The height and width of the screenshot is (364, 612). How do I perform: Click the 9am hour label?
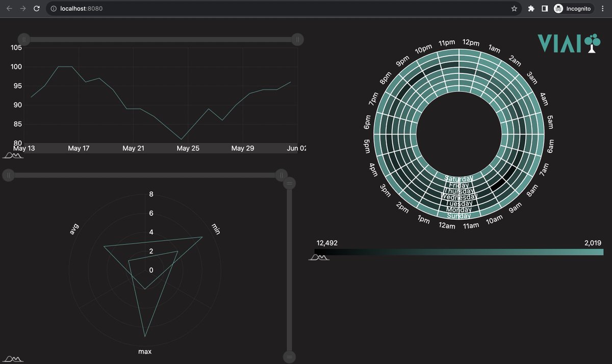click(x=515, y=207)
